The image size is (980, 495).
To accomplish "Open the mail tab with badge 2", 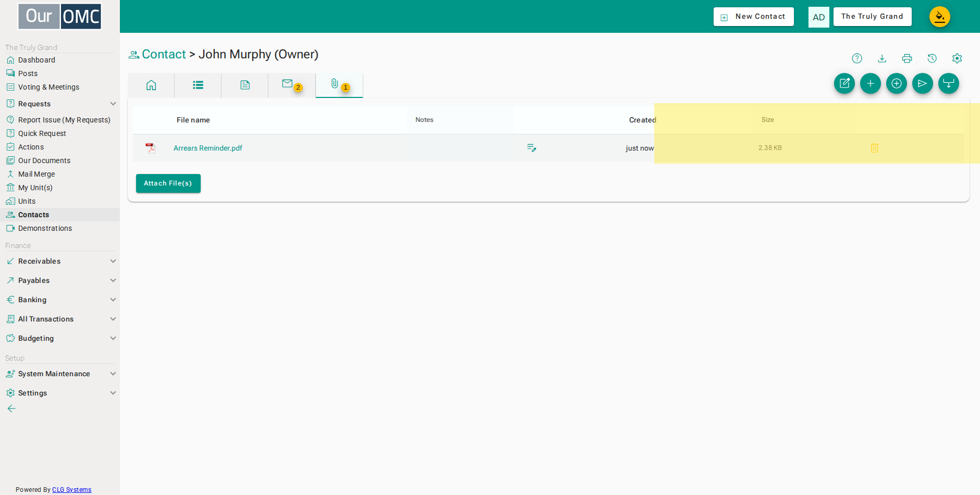I will point(292,85).
